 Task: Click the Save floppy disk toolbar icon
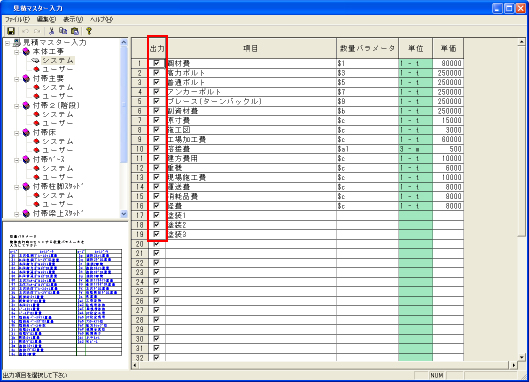pos(11,31)
